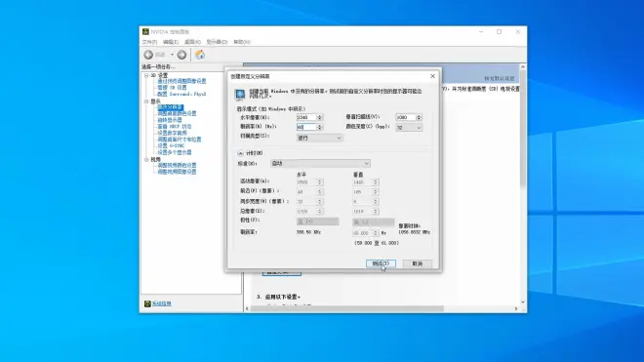Viewport: 644px width, 362px height.
Task: Open the back history dropdown arrow
Action: [x=172, y=55]
